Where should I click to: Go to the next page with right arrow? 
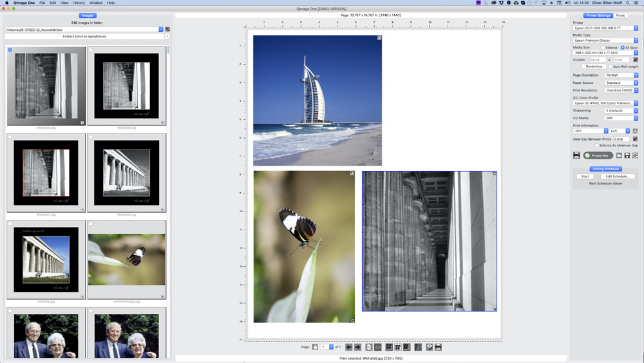(357, 347)
